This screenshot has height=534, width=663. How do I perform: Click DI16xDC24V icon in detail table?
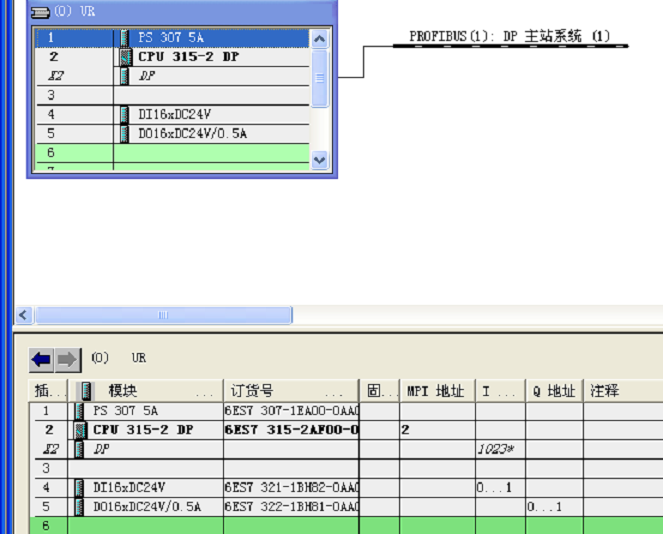pos(79,487)
